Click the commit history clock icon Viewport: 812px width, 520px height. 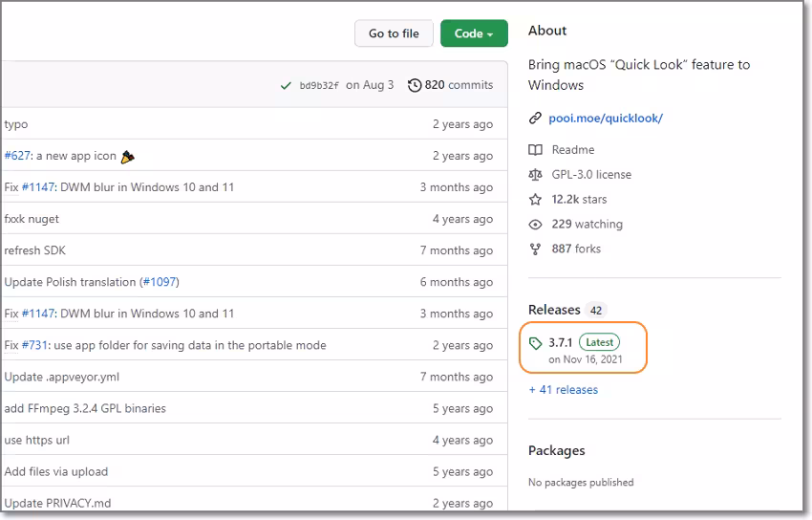[x=415, y=85]
